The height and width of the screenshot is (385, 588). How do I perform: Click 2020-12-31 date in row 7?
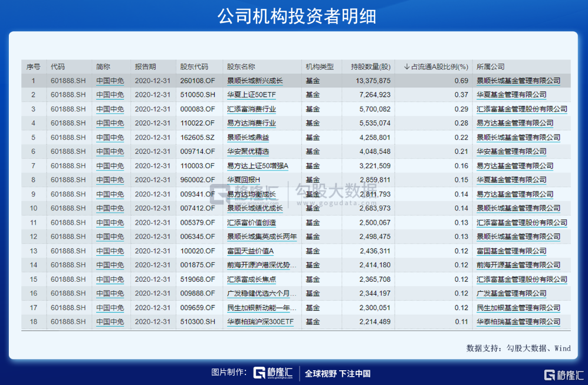153,166
